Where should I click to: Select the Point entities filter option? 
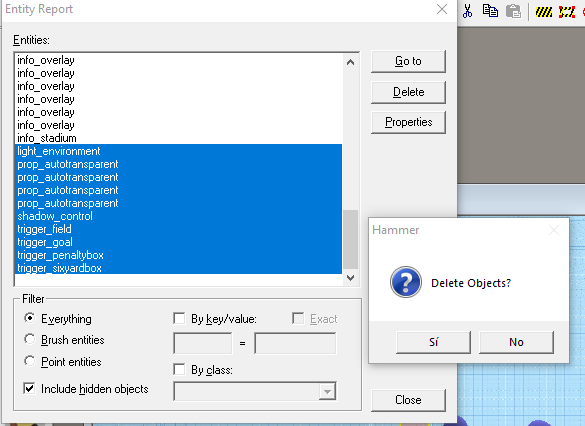coord(29,361)
